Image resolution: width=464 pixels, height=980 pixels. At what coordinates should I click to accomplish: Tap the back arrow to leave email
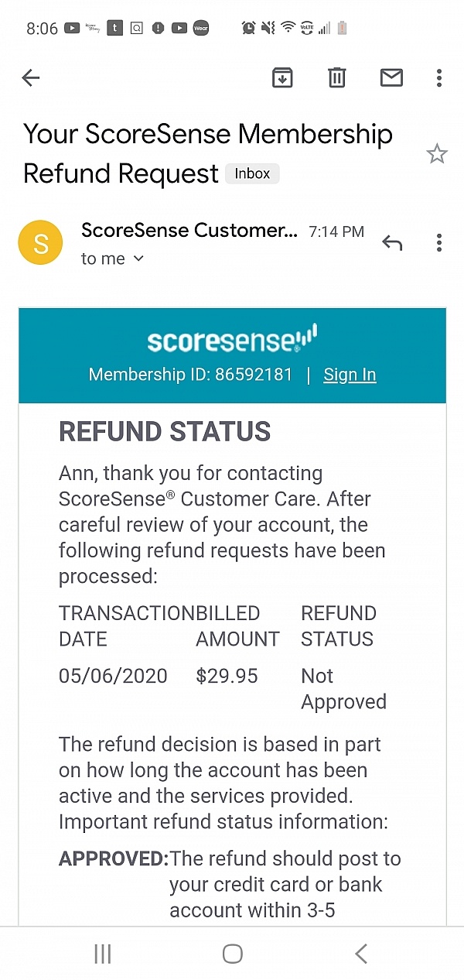[x=31, y=77]
